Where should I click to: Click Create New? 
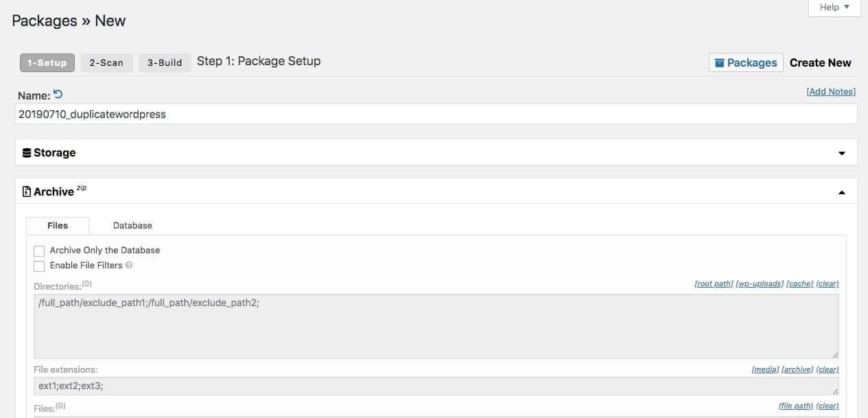pos(821,62)
